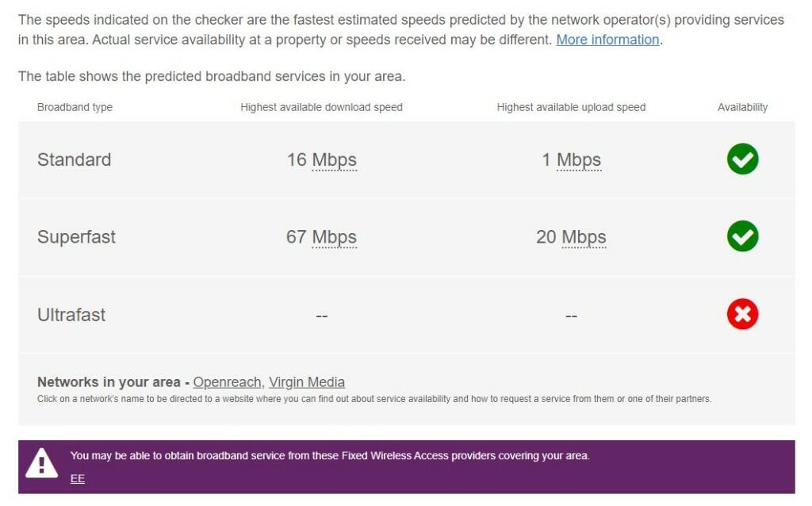
Task: Select the Ultrafast broadband row
Action: [72, 314]
